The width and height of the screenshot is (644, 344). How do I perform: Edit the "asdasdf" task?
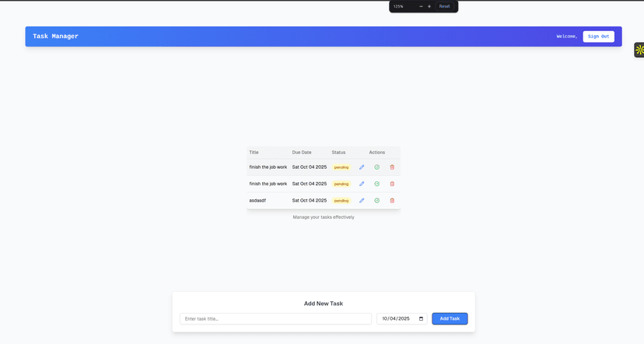pos(362,201)
